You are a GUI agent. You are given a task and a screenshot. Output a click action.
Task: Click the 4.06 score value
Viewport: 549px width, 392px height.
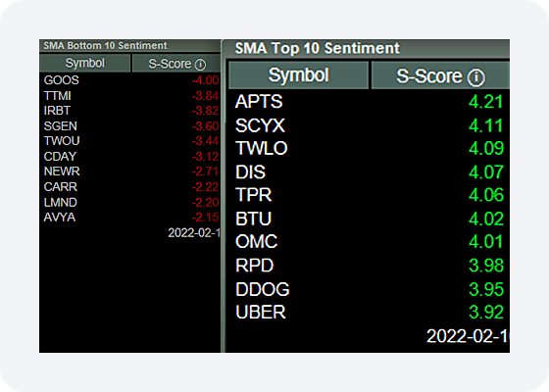point(486,195)
